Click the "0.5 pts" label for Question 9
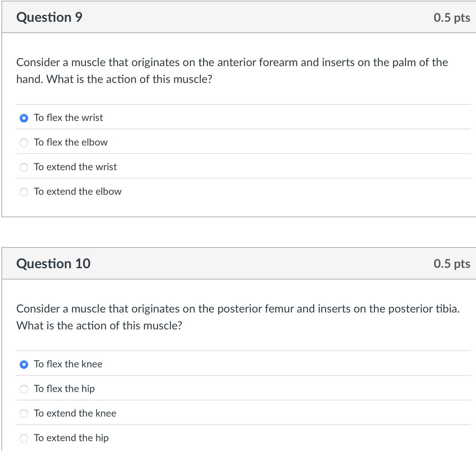 tap(451, 17)
